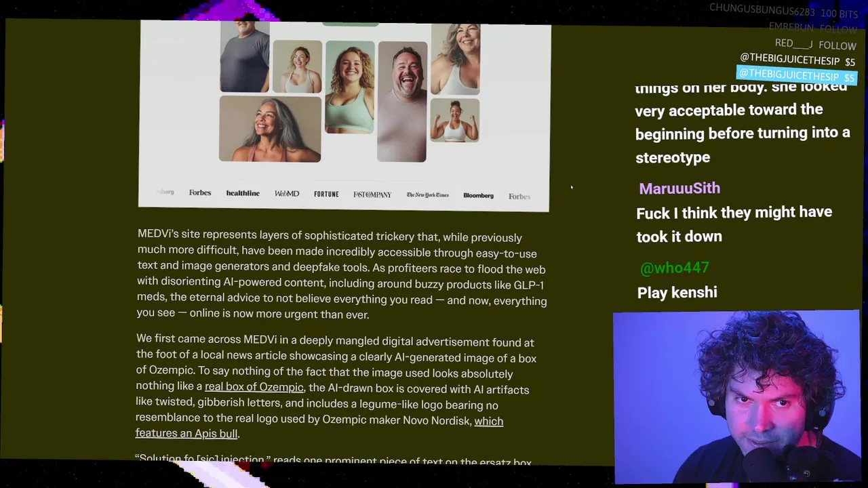Viewport: 868px width, 488px height.
Task: Open photo of blonde woman in white top
Action: [297, 66]
